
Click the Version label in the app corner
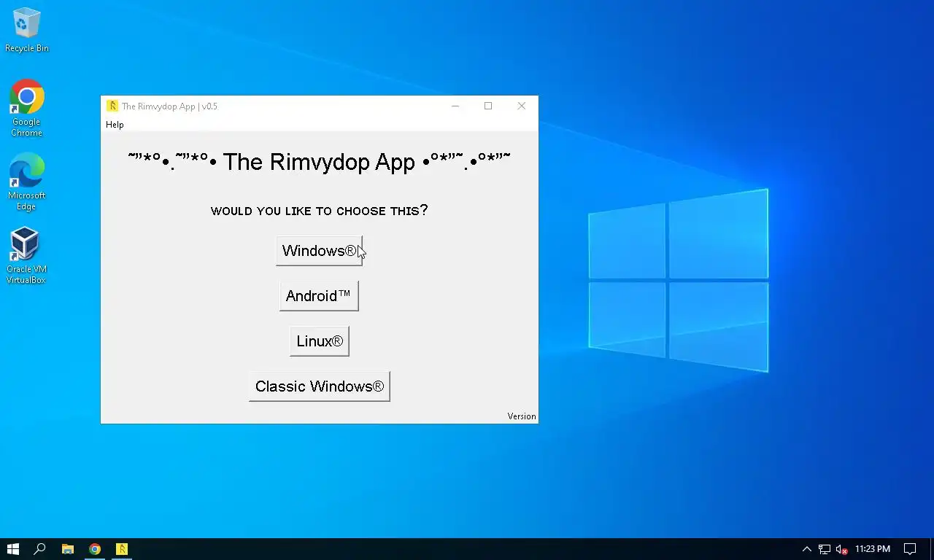tap(522, 416)
